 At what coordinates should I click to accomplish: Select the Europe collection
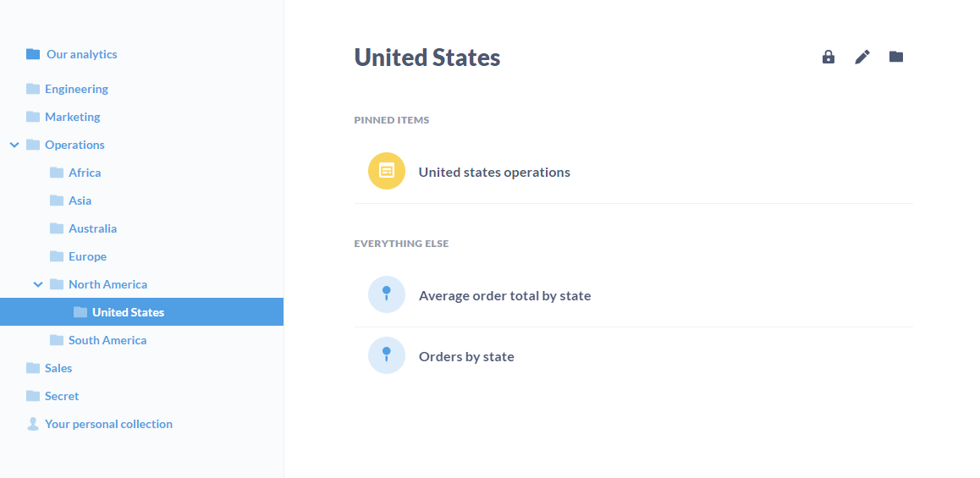87,256
